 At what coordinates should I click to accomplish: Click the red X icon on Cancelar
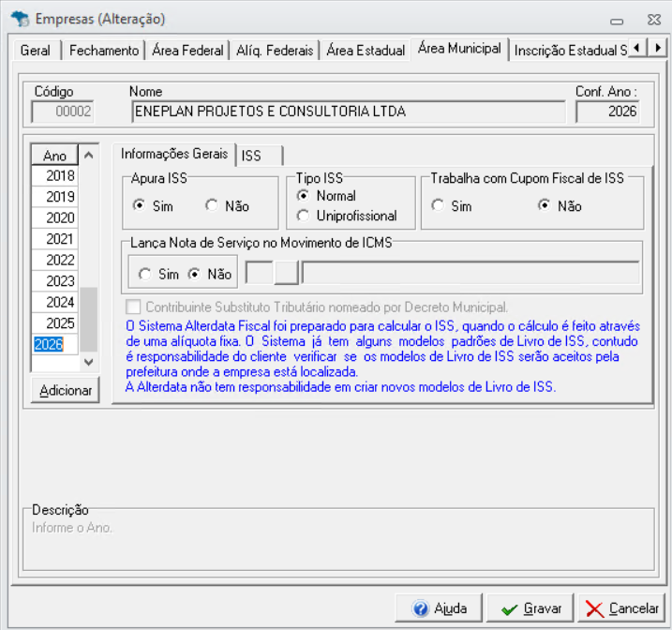tap(594, 609)
